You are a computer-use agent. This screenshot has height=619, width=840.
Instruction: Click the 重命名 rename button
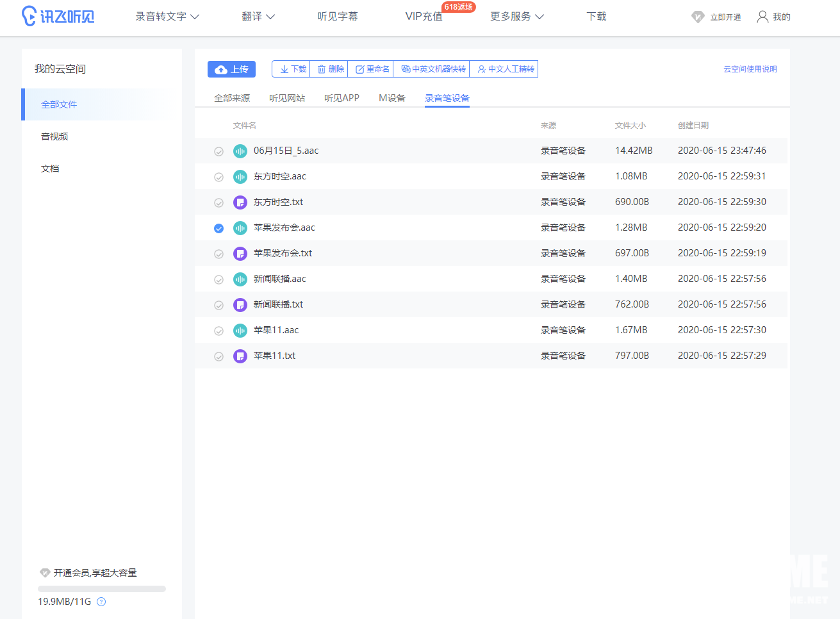[x=370, y=69]
